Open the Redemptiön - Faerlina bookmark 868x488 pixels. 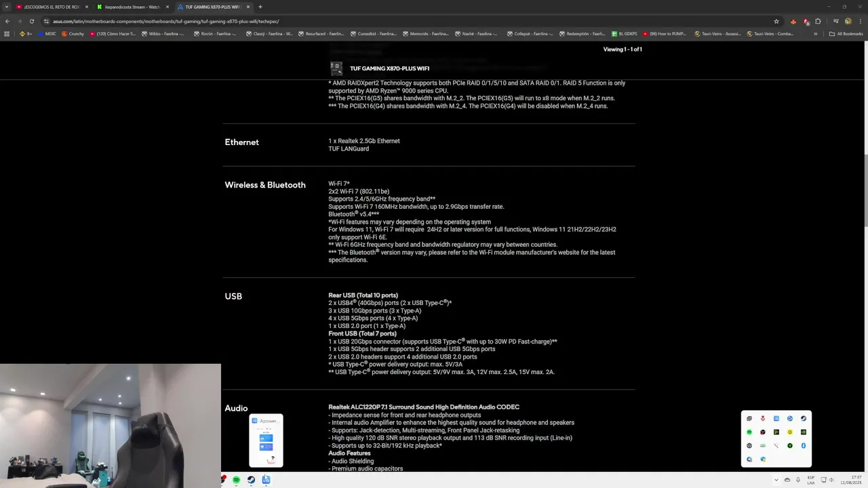(583, 34)
